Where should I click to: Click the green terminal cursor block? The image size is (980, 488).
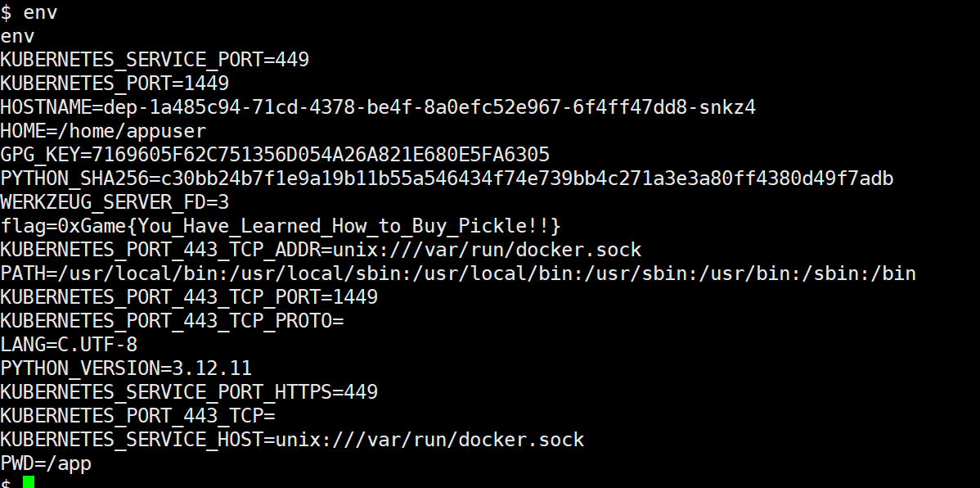[29, 482]
